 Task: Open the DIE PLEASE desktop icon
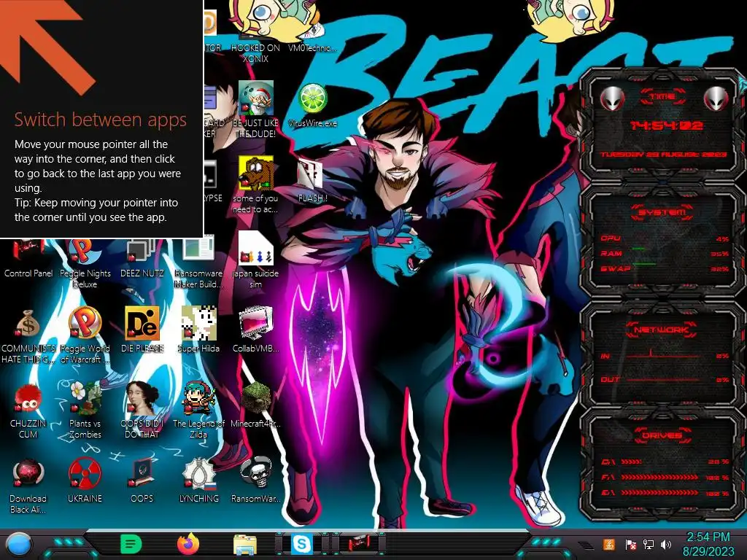[142, 330]
